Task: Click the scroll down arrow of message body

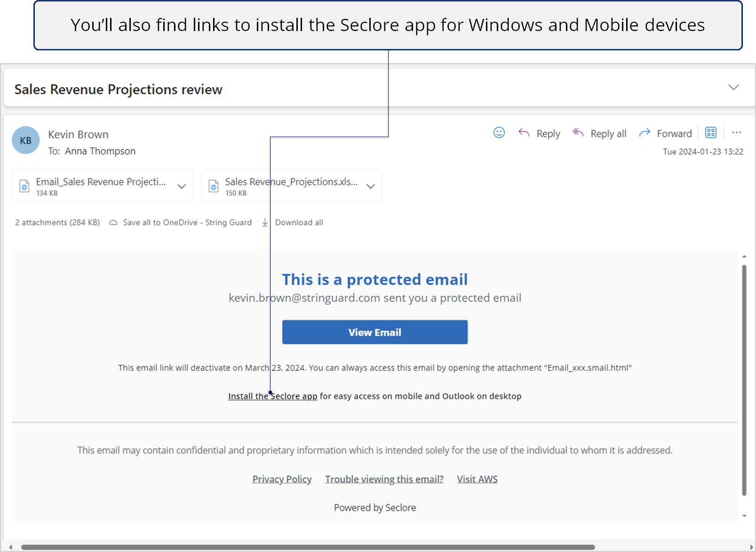Action: (744, 516)
